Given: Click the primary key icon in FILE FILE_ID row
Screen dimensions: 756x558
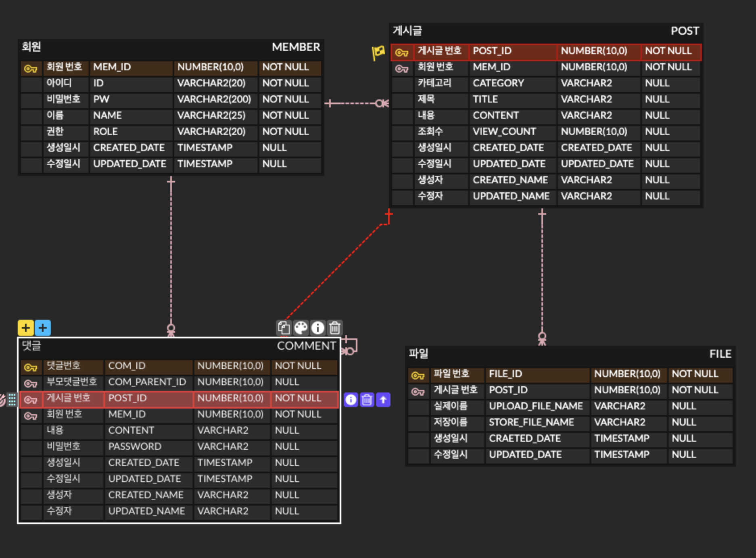Looking at the screenshot, I should pyautogui.click(x=418, y=375).
